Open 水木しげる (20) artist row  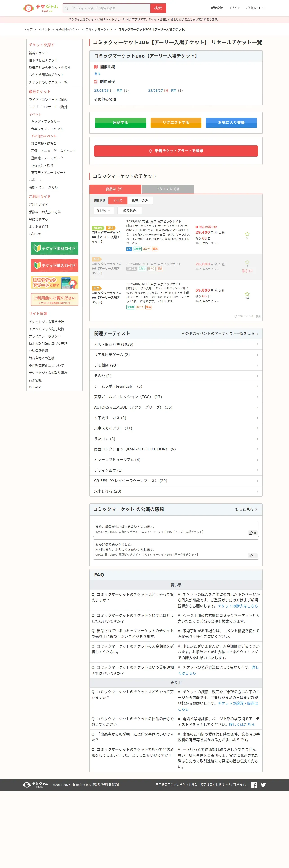click(x=176, y=491)
